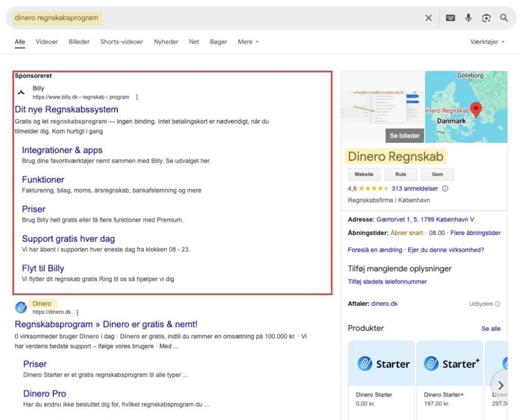The image size is (520, 420).
Task: Select the Alle tab
Action: pos(20,42)
